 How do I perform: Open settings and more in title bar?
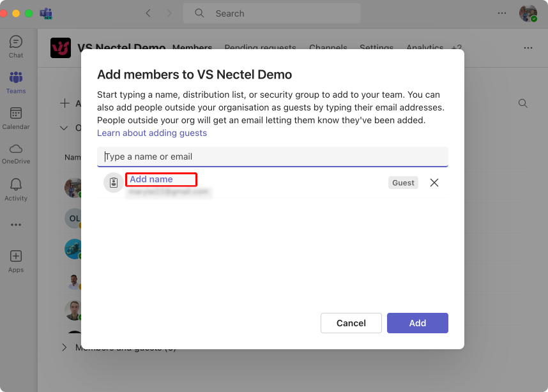pos(502,13)
